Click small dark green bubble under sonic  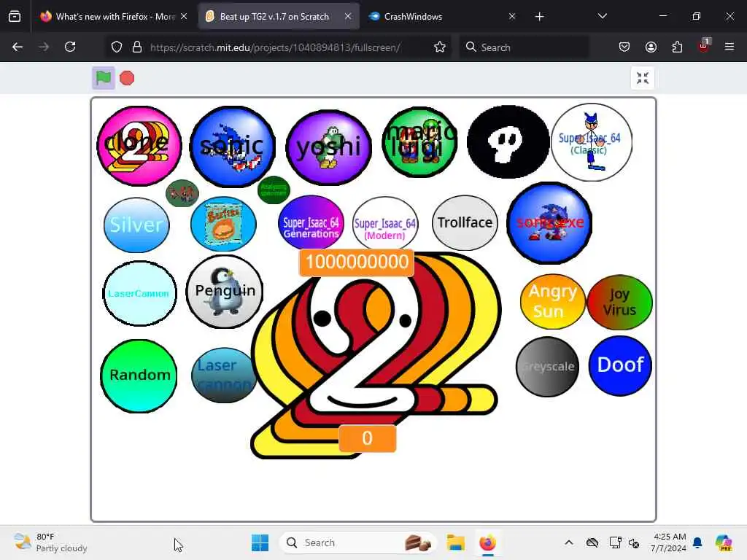click(x=274, y=190)
